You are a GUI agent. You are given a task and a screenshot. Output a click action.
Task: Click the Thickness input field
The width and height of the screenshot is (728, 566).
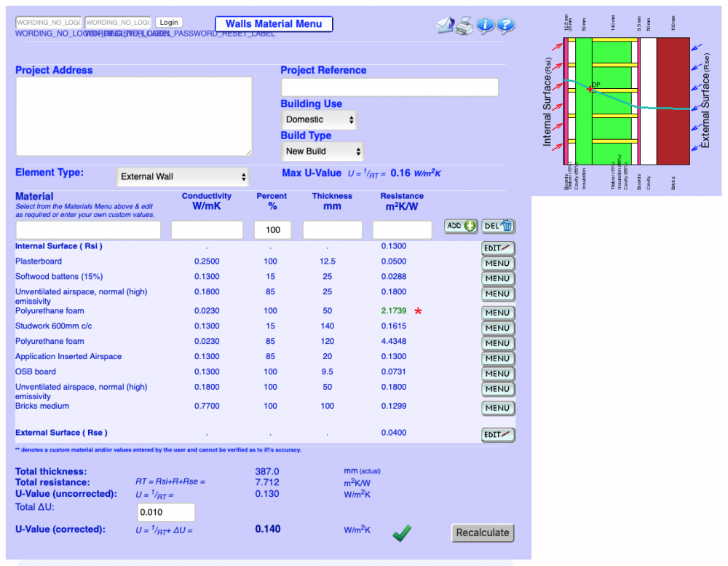(x=333, y=230)
